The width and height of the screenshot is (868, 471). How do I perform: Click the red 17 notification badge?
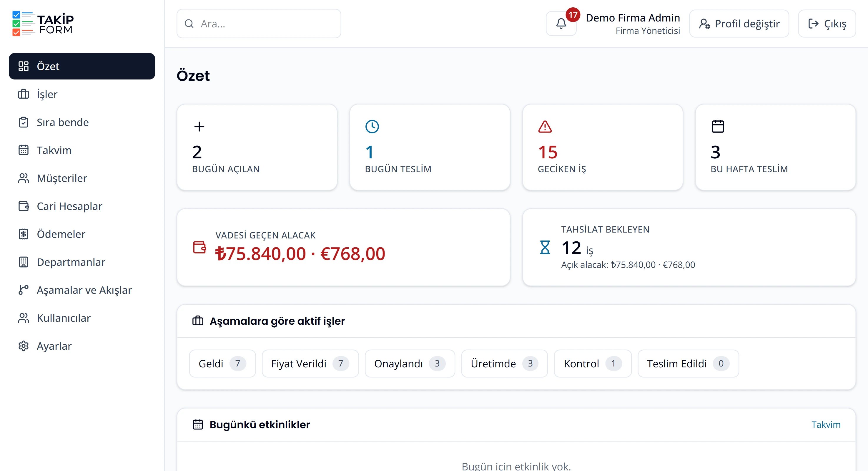(x=573, y=15)
